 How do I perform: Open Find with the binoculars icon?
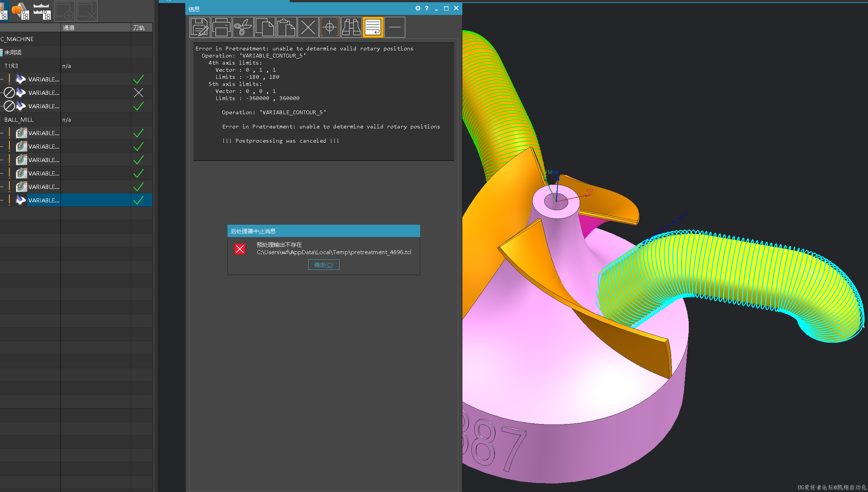click(351, 27)
